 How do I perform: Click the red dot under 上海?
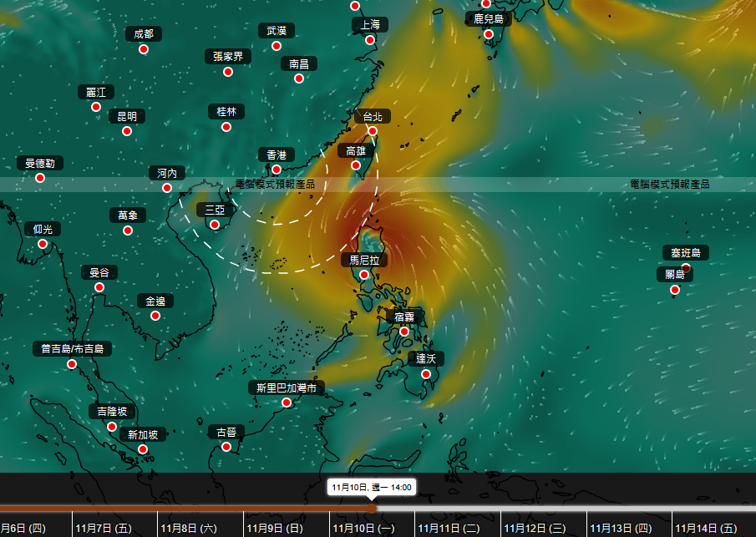click(x=371, y=39)
